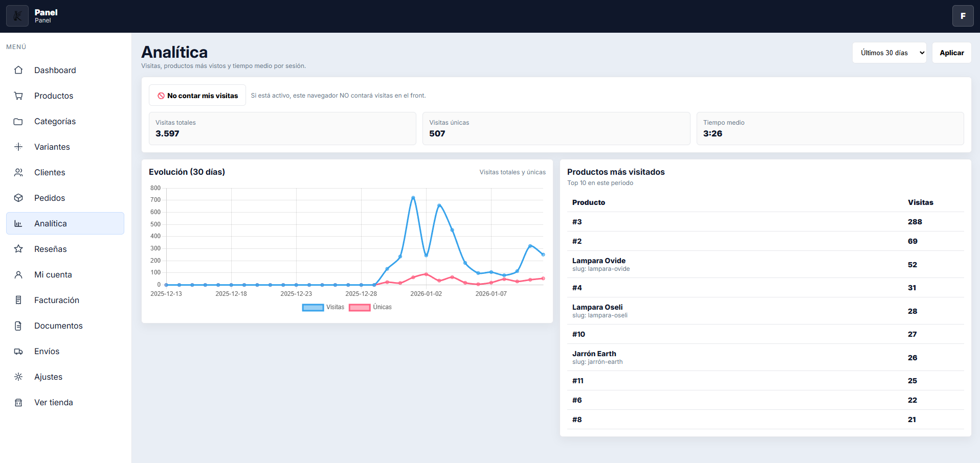Toggle Únicas series in chart legend

[x=370, y=307]
